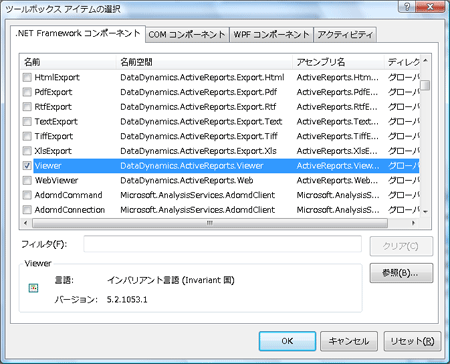Click the horizontal scrollbar left arrow
Image resolution: width=450 pixels, height=364 pixels.
[26, 223]
